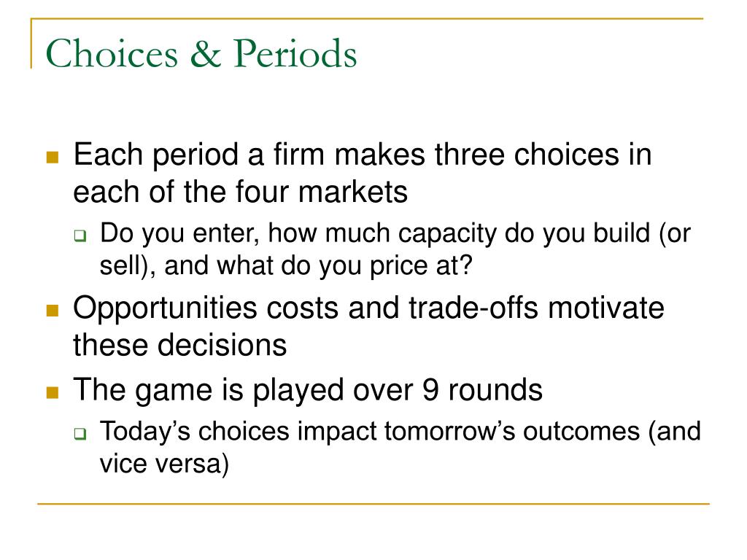Click the text 'The game is played'

coord(209,391)
